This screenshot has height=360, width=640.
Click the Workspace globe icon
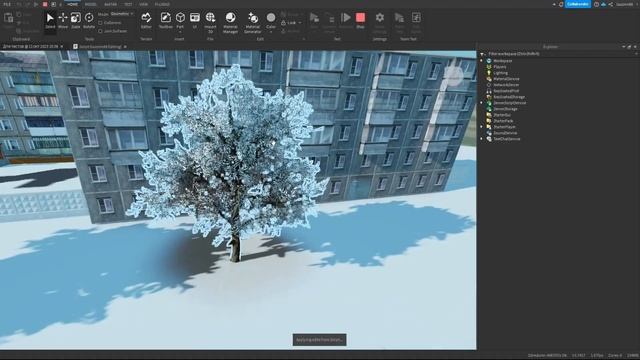[489, 60]
